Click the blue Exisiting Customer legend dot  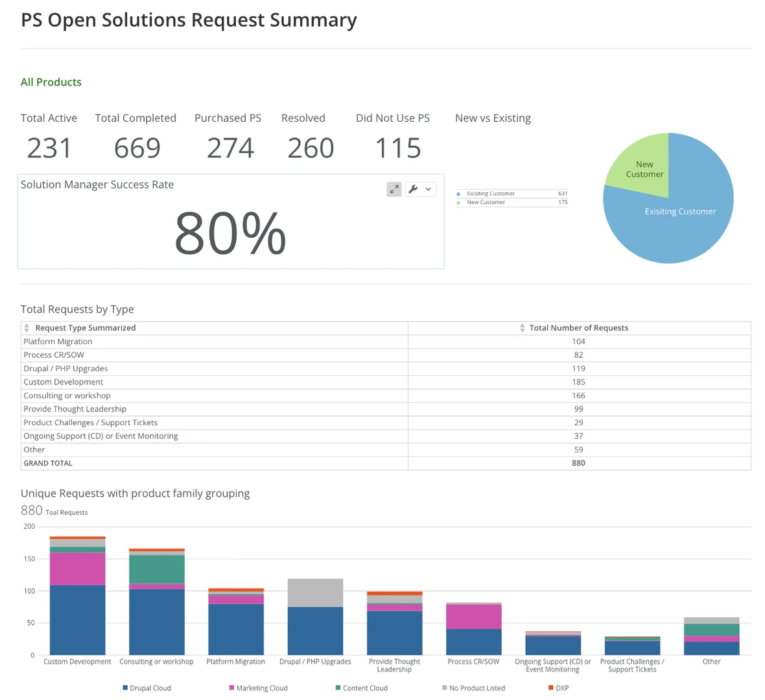tap(458, 194)
